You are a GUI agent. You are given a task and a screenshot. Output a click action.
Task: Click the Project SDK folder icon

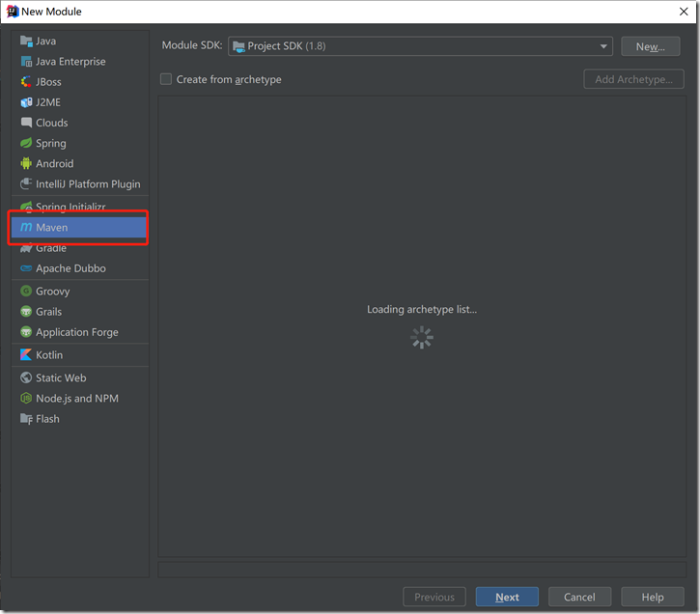238,46
